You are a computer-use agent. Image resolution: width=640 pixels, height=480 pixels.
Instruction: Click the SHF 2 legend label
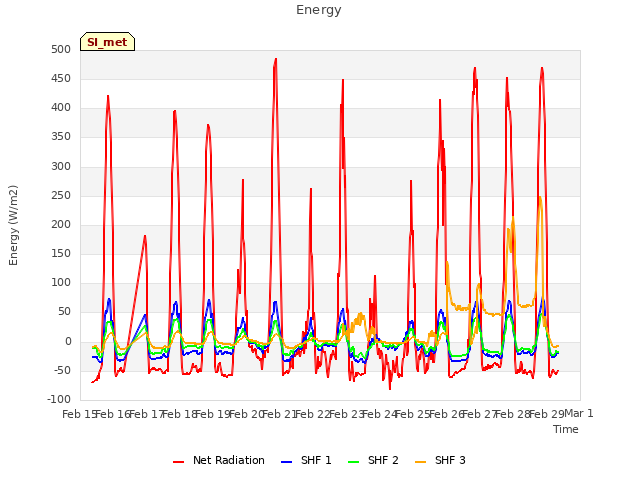point(383,460)
